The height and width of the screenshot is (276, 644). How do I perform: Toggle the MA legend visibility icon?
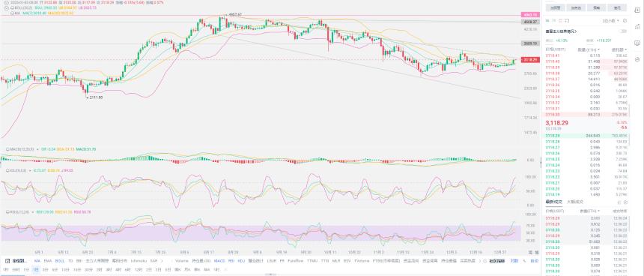[13, 13]
